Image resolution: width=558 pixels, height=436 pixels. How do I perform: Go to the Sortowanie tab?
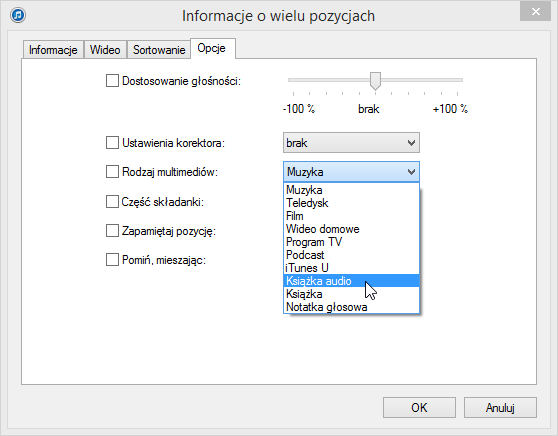(159, 49)
